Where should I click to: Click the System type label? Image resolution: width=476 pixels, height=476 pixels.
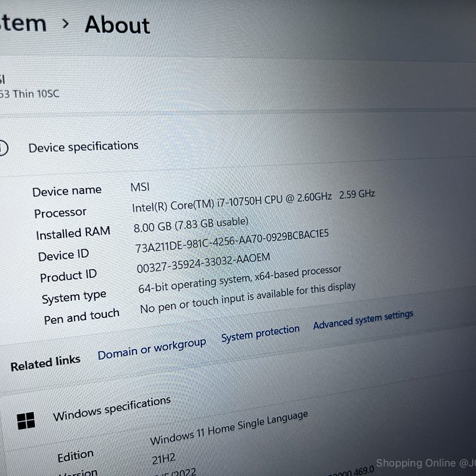(74, 297)
